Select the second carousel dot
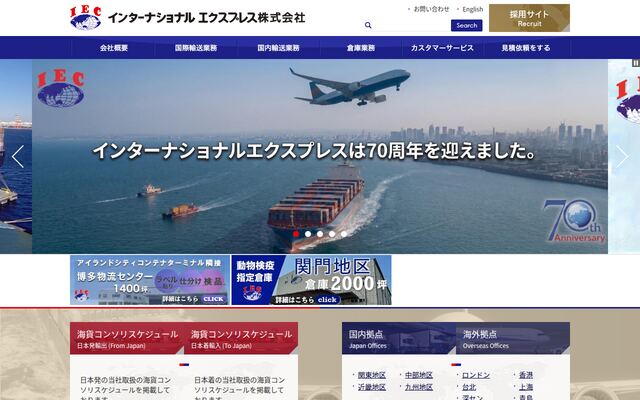Screen dimensions: 640x400 (x=308, y=234)
